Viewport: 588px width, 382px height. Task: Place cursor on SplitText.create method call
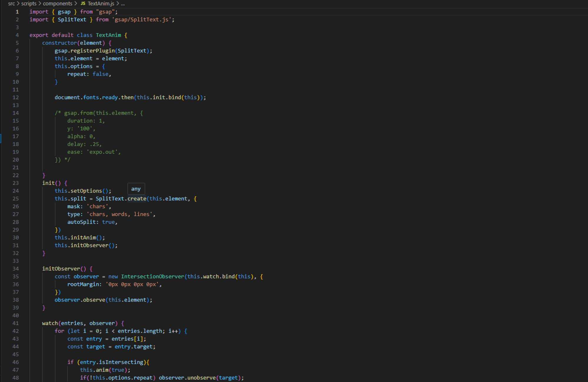(x=137, y=199)
